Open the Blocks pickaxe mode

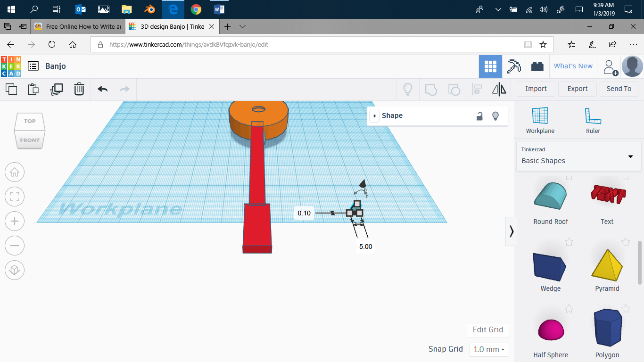click(514, 66)
